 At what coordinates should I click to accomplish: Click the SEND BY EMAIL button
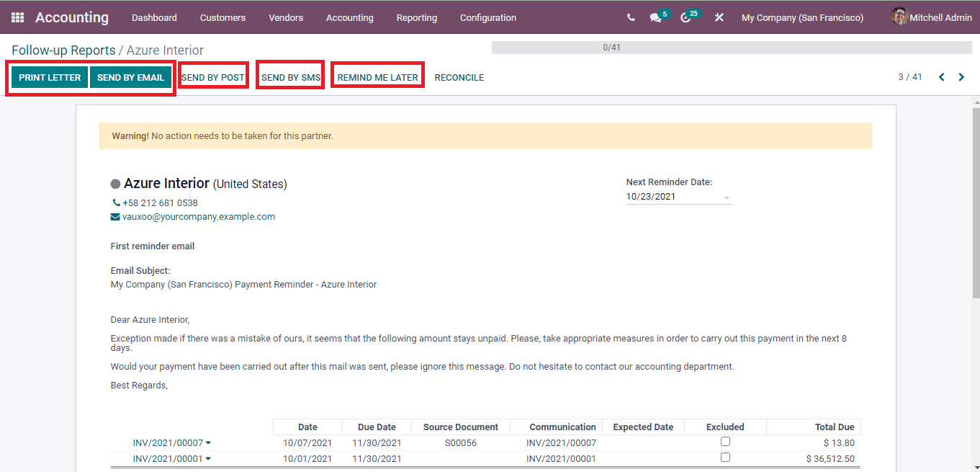(131, 77)
